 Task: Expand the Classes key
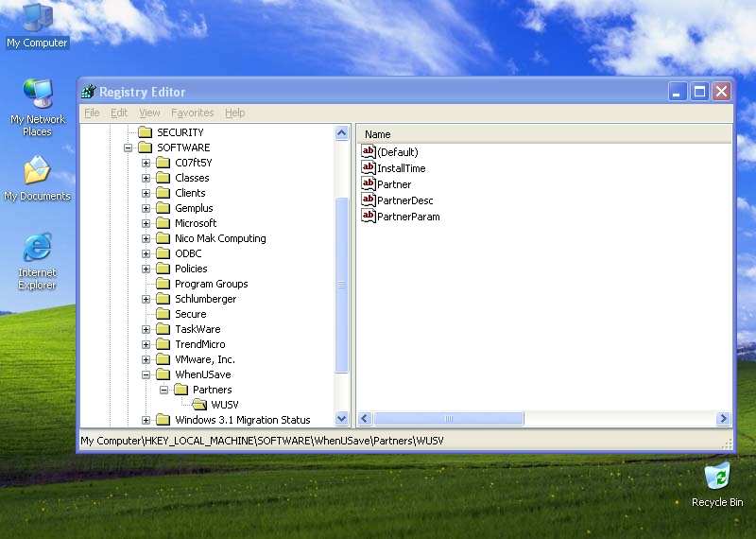coord(146,178)
